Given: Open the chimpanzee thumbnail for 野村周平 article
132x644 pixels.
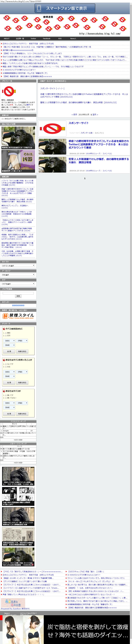Looking at the screenshot, I should point(52,147).
